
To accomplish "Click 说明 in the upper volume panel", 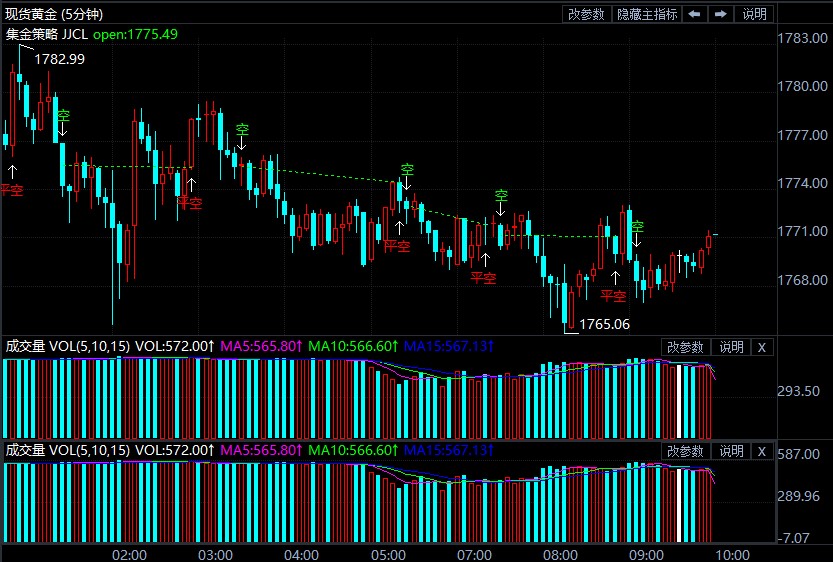I will [x=731, y=347].
